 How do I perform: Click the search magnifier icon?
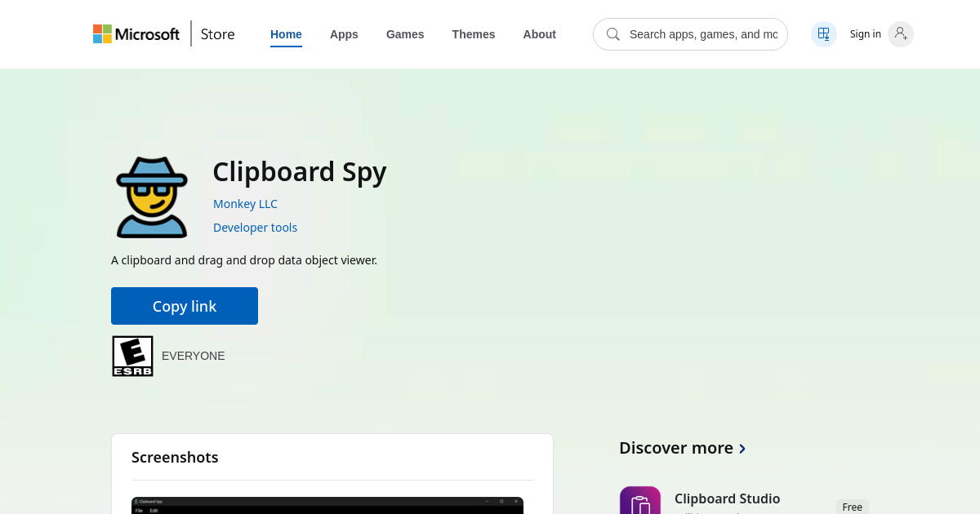point(613,34)
